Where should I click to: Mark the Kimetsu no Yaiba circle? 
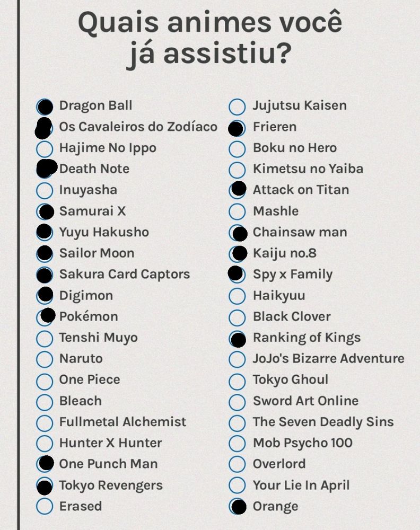(x=237, y=170)
